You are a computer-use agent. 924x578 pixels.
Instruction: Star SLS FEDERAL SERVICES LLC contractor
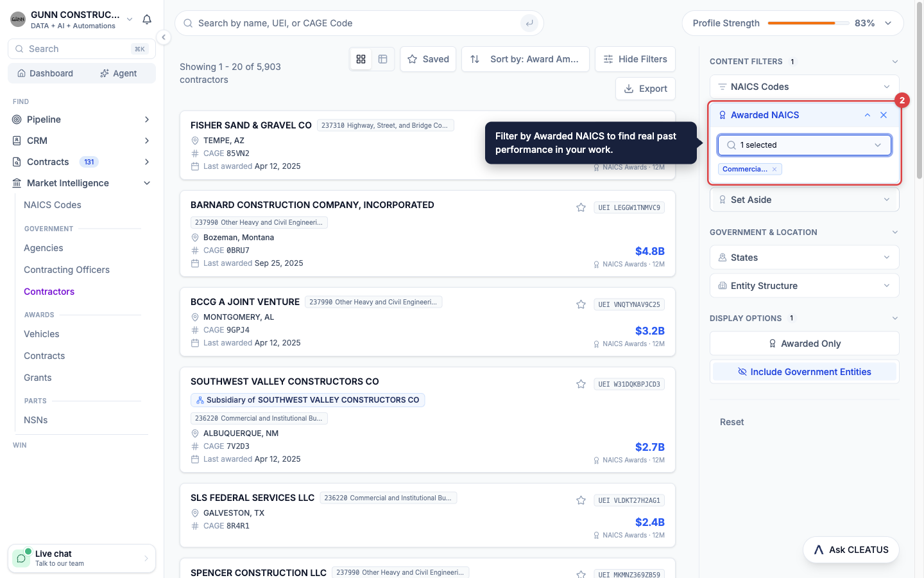coord(581,500)
